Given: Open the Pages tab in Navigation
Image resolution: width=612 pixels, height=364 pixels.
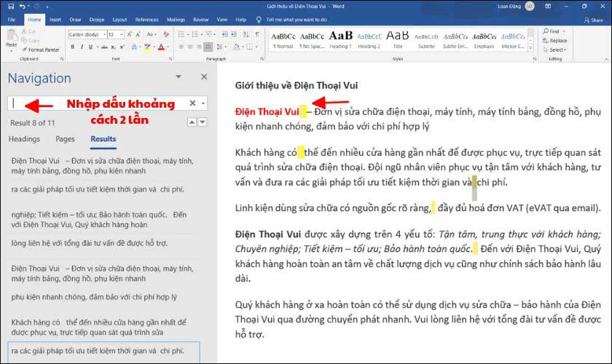Looking at the screenshot, I should click(x=65, y=139).
